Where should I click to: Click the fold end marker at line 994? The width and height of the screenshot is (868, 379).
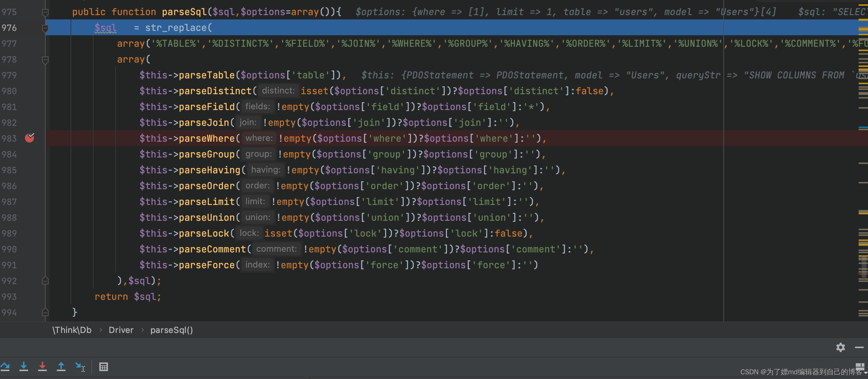(x=45, y=312)
